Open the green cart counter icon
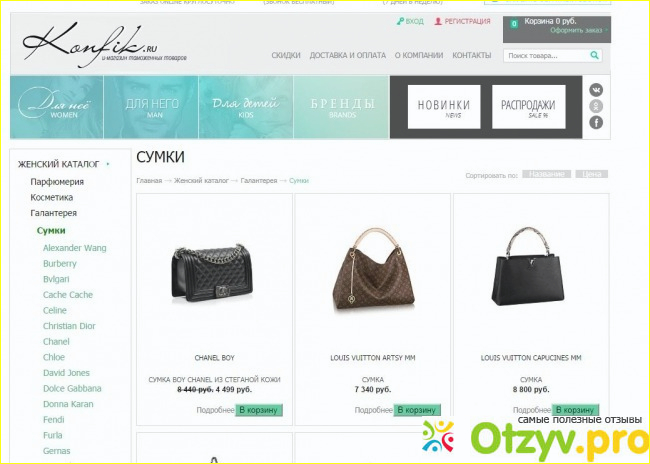 click(514, 24)
